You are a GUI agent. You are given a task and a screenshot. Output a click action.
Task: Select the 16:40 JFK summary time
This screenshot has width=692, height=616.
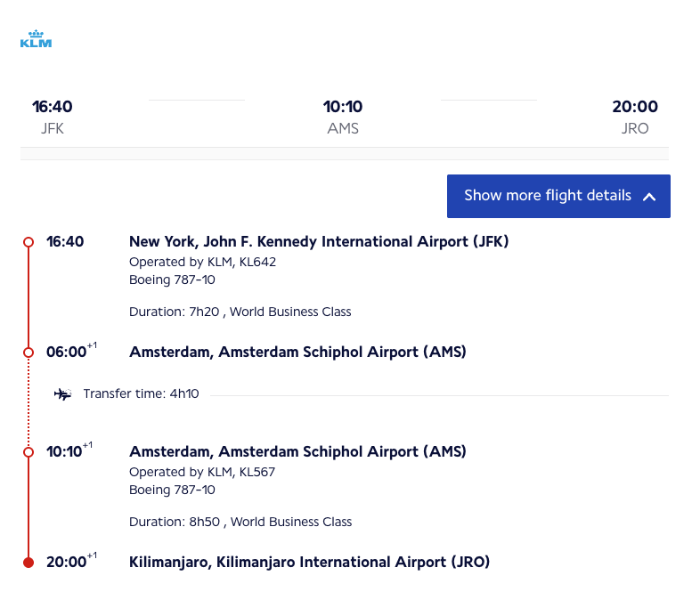(53, 108)
